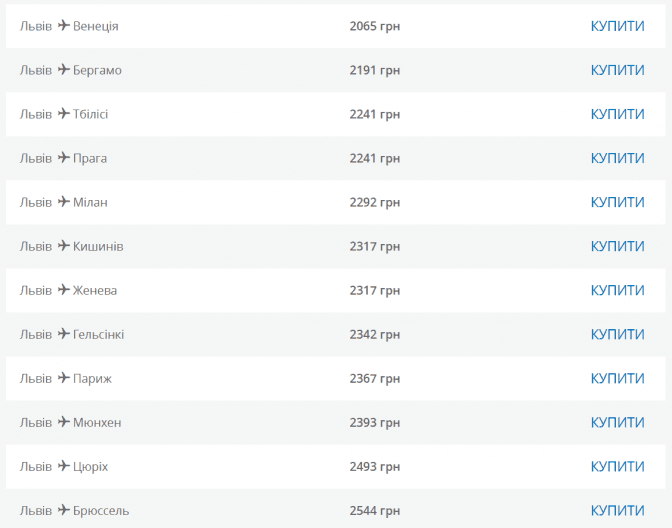Click the airplane icon before Бергамо
The image size is (672, 528).
[63, 70]
